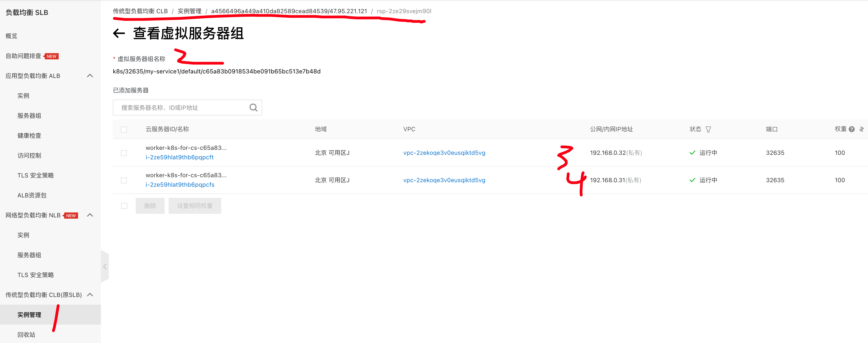
Task: Click the 实例管理 breadcrumb link
Action: (189, 11)
